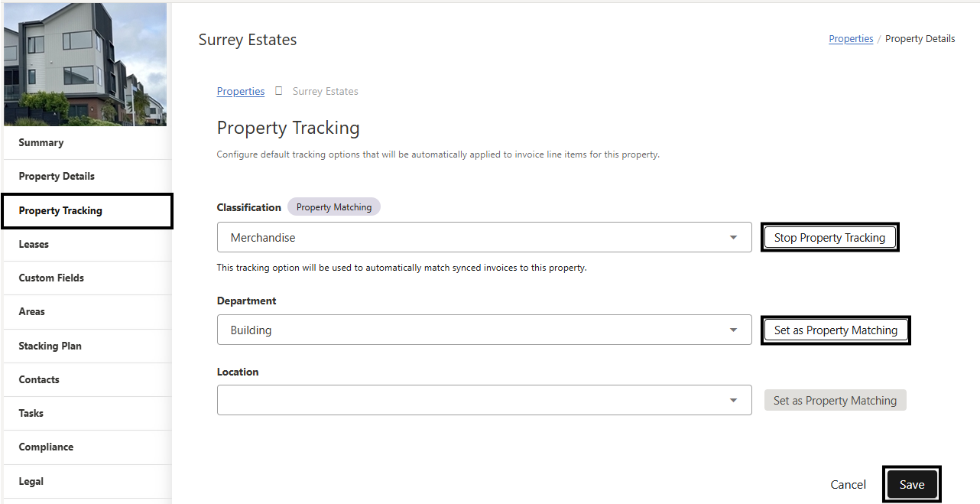
Task: Open the Legal sidebar item
Action: point(31,481)
